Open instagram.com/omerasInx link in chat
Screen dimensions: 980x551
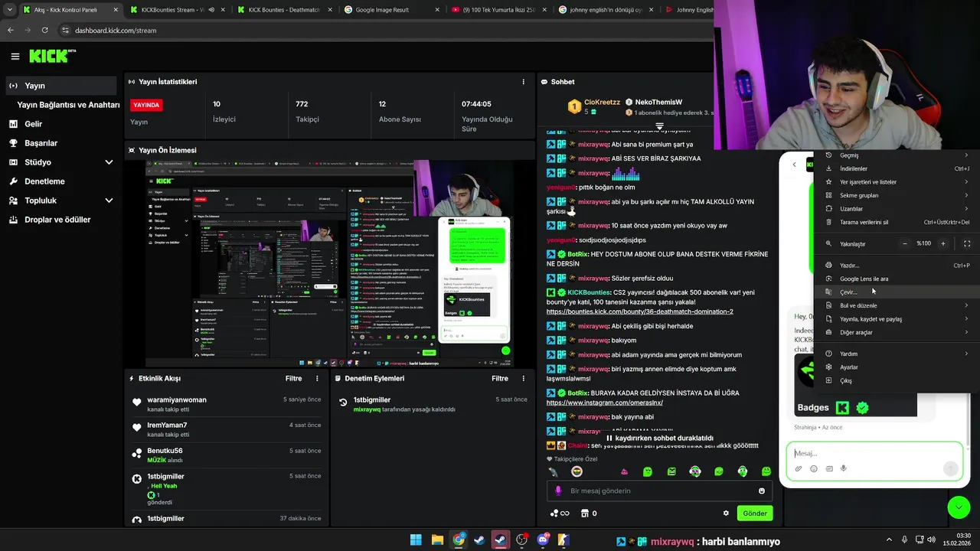(605, 403)
